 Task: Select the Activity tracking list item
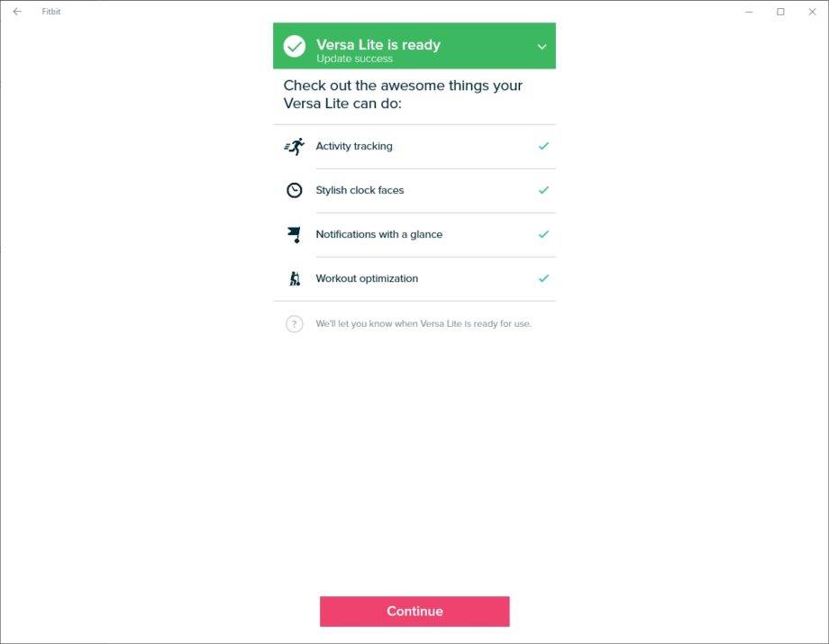point(414,146)
